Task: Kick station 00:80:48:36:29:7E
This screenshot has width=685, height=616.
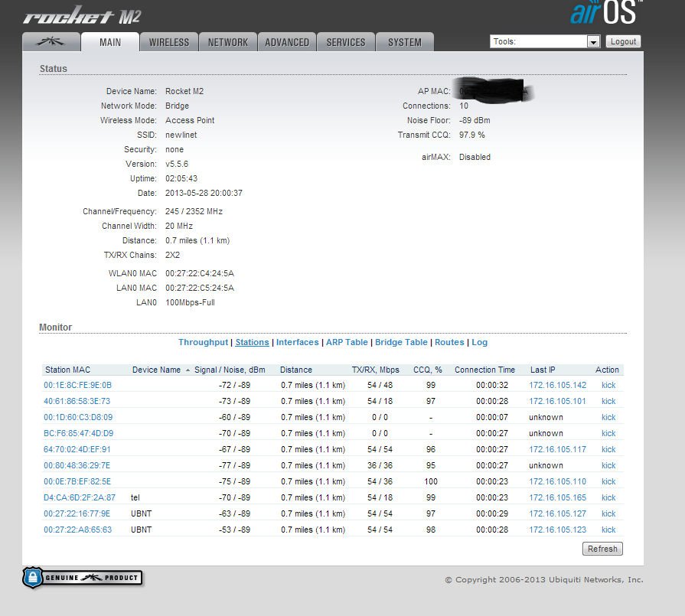Action: click(x=608, y=465)
